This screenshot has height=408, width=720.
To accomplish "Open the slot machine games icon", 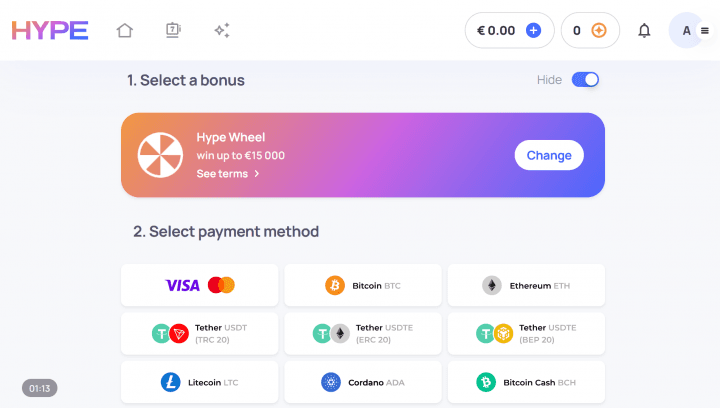I will coord(173,31).
